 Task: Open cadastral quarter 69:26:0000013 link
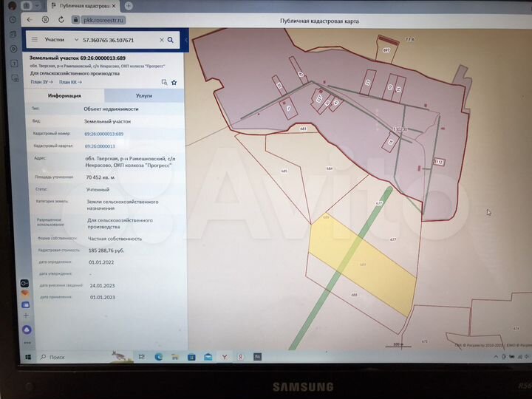point(100,146)
